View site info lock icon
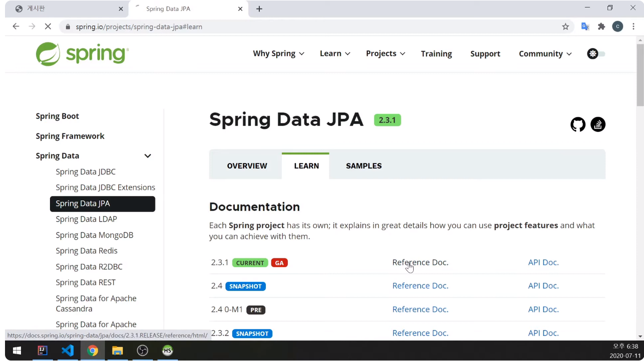 [68, 26]
